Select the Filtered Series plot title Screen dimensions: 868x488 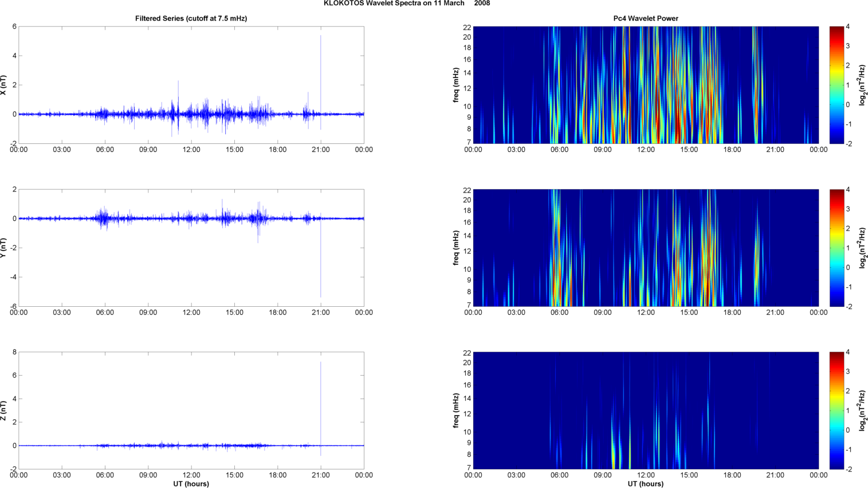pyautogui.click(x=191, y=18)
